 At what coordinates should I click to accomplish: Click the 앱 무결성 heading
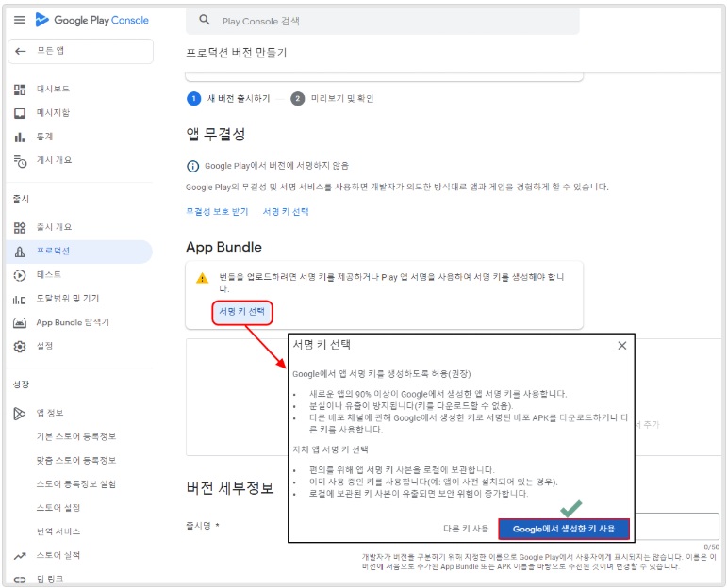click(216, 135)
